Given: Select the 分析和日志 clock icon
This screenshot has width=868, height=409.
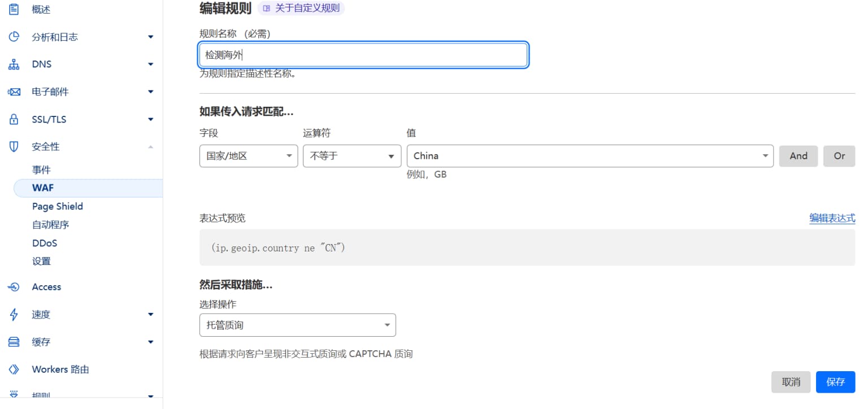Looking at the screenshot, I should pos(14,36).
